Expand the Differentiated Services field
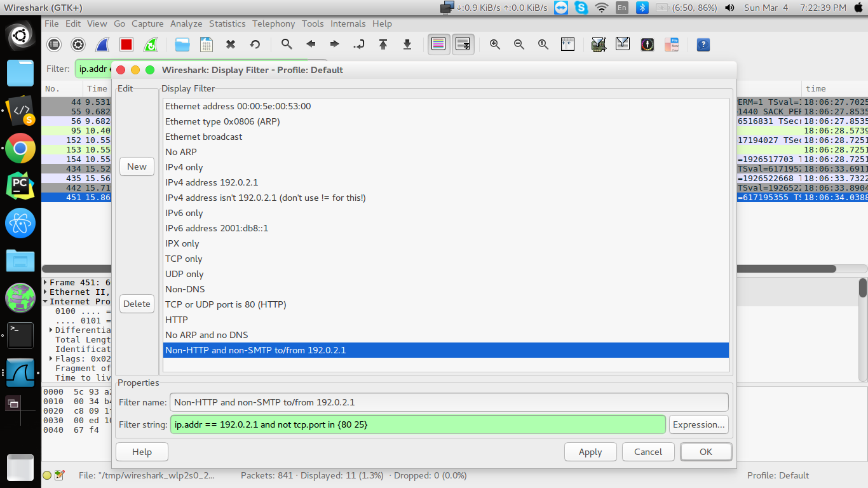The height and width of the screenshot is (488, 868). coord(51,330)
